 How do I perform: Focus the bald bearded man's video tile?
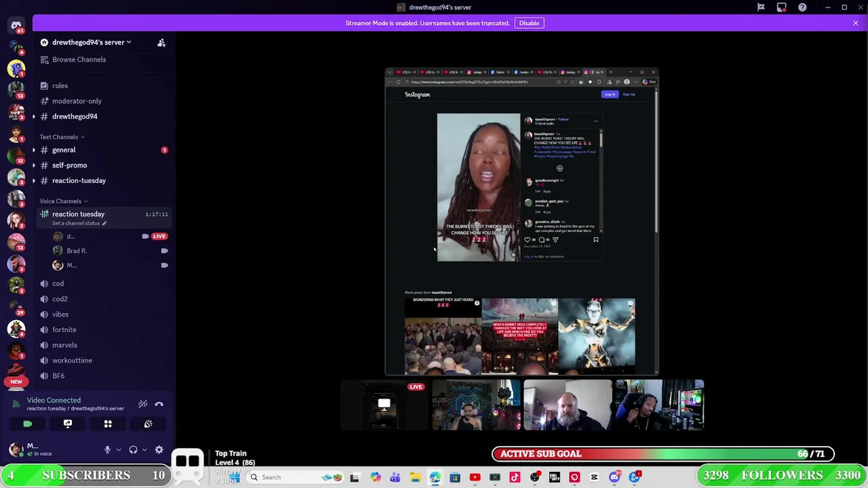click(567, 405)
